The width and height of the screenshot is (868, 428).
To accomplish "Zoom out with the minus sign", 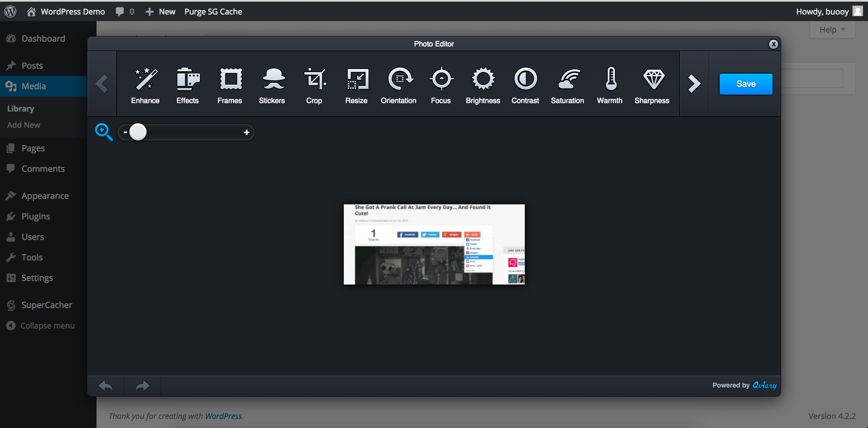I will point(125,132).
